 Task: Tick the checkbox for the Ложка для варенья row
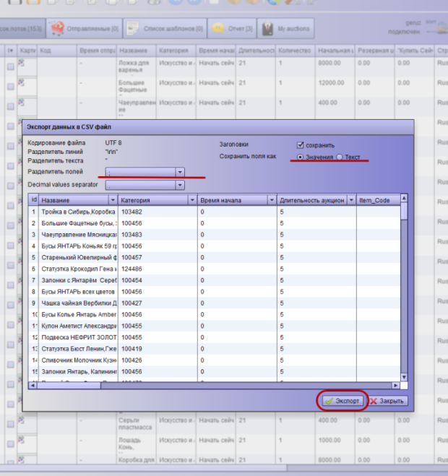[11, 66]
